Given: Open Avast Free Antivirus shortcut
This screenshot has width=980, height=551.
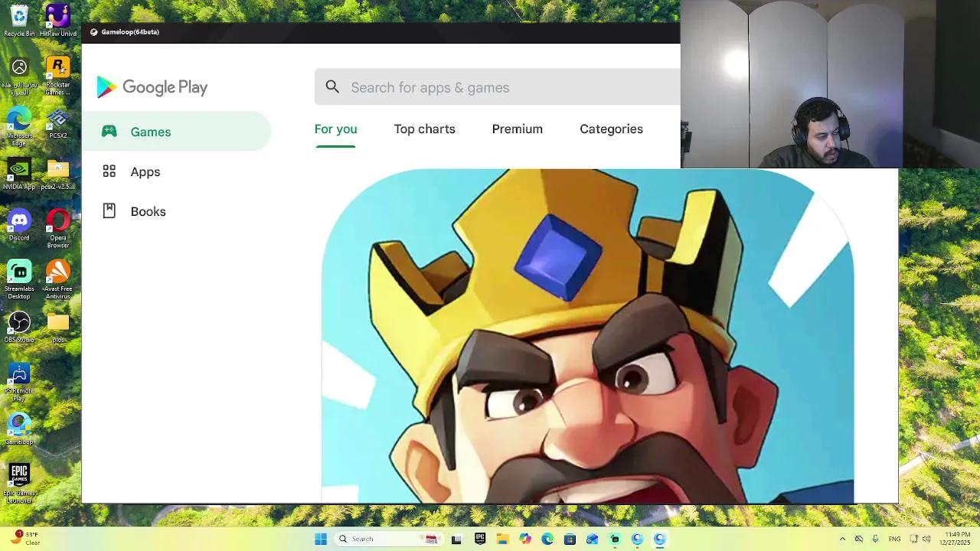Looking at the screenshot, I should tap(58, 279).
